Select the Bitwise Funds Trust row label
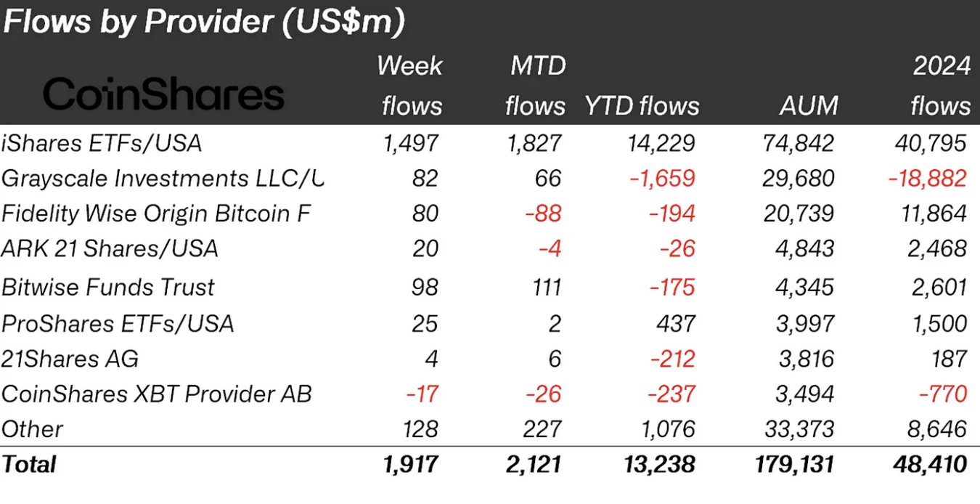 (x=108, y=287)
